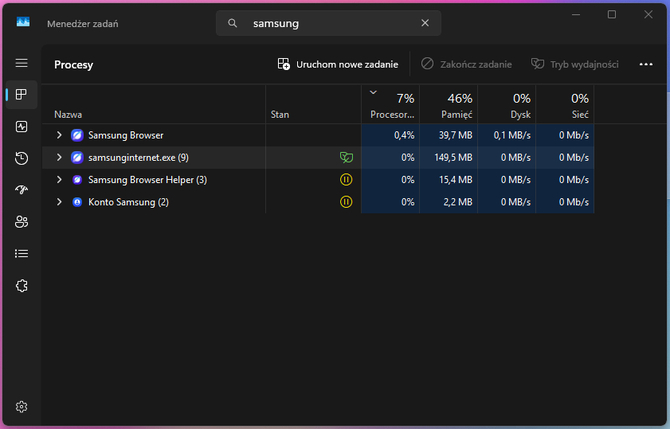This screenshot has height=429, width=670.
Task: Click the samsunginternet.exe app icon
Action: 77,158
